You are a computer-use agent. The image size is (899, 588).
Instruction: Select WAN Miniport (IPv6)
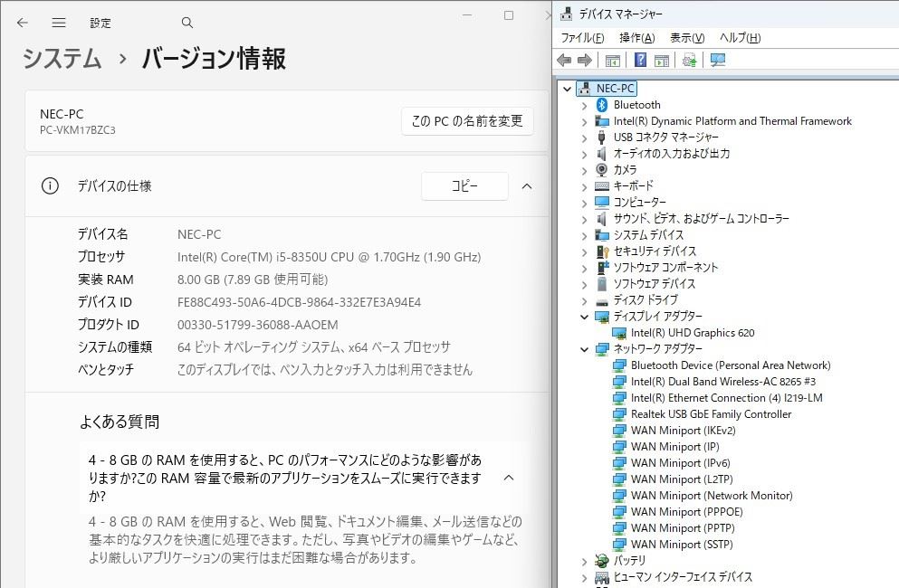[x=681, y=463]
